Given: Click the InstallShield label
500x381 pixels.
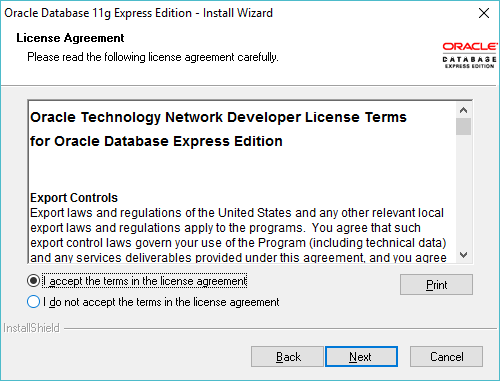Looking at the screenshot, I should click(31, 328).
